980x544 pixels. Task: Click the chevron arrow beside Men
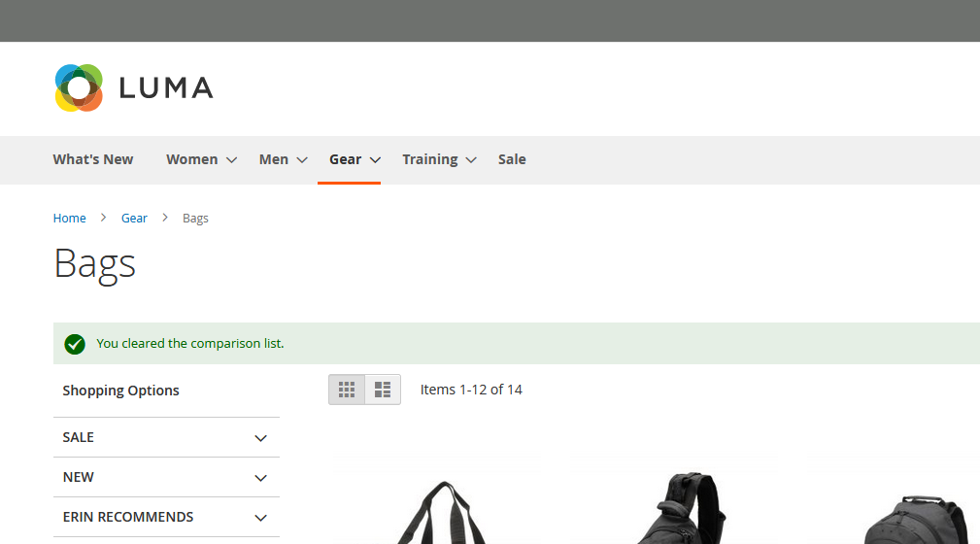coord(302,160)
